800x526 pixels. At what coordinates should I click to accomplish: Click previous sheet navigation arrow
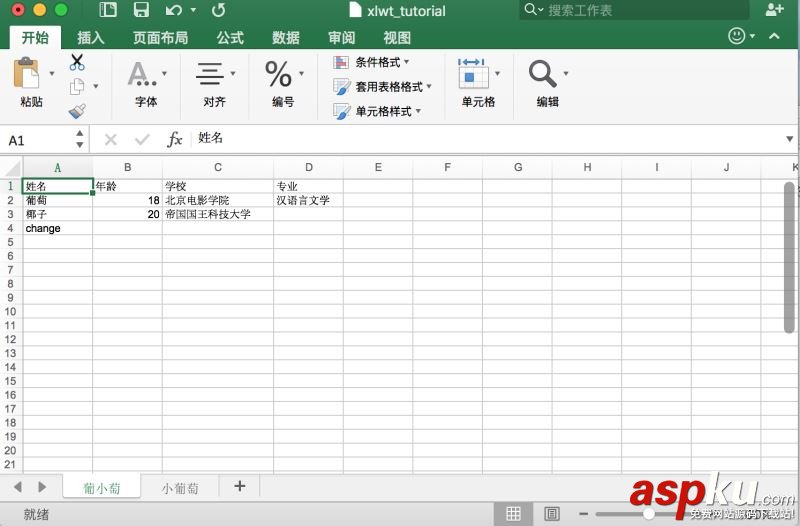click(x=18, y=487)
